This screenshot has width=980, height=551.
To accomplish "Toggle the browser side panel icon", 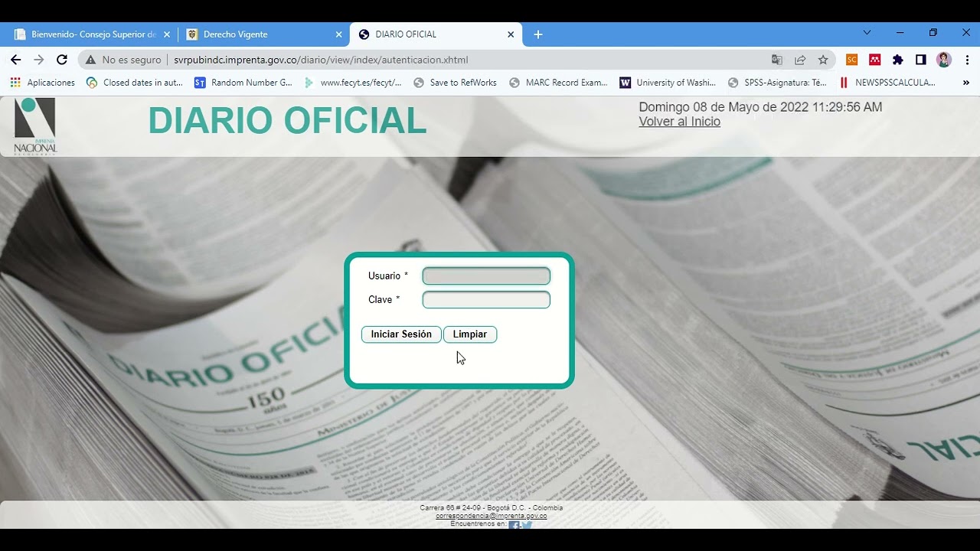I will [x=920, y=60].
